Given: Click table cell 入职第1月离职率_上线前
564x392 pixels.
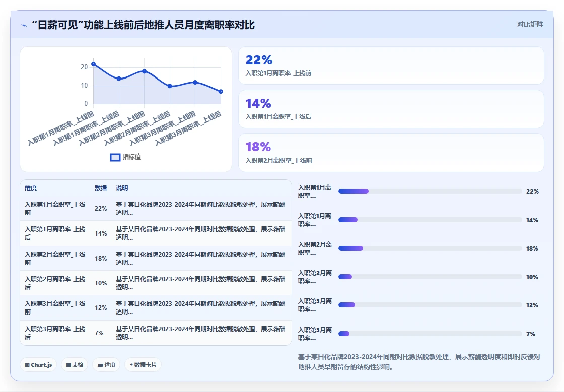Looking at the screenshot, I should click(55, 208).
